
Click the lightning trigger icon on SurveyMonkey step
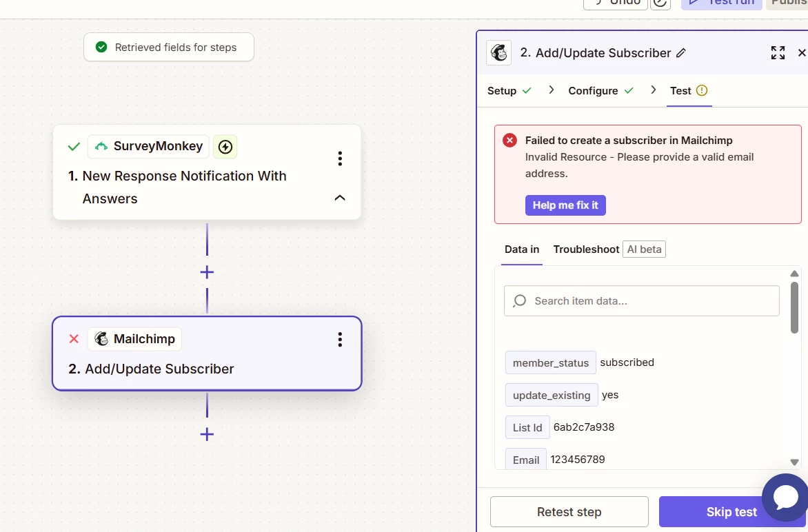pos(225,147)
